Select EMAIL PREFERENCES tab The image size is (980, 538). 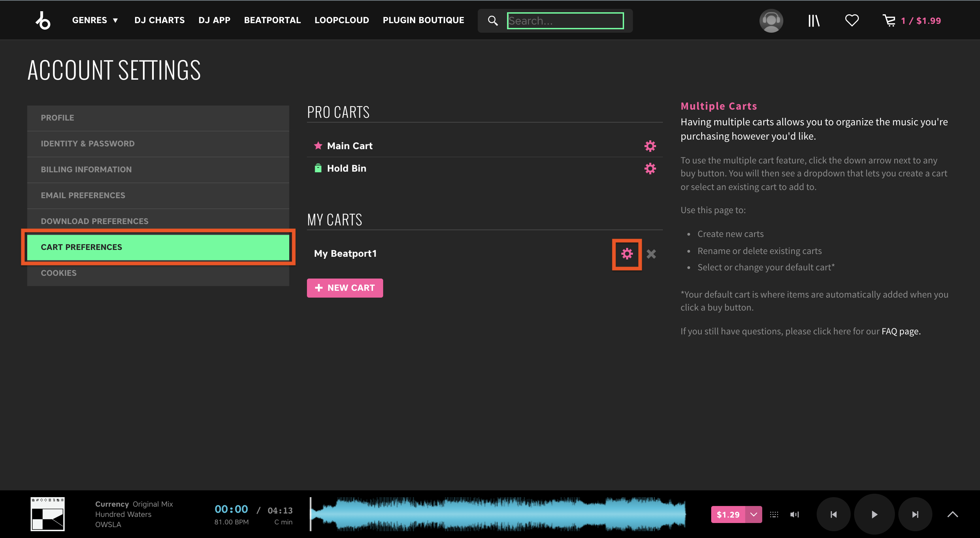158,196
